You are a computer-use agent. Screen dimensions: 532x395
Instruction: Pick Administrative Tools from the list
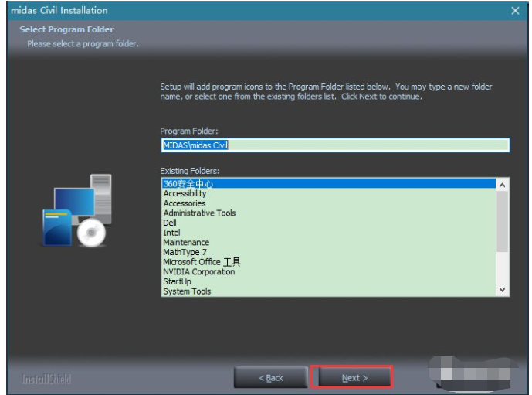click(328, 213)
